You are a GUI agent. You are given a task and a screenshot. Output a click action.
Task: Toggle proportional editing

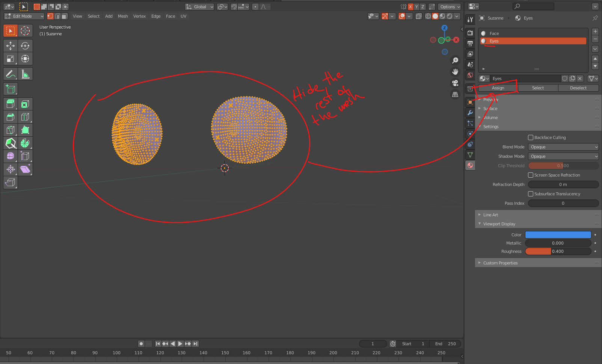pos(255,7)
